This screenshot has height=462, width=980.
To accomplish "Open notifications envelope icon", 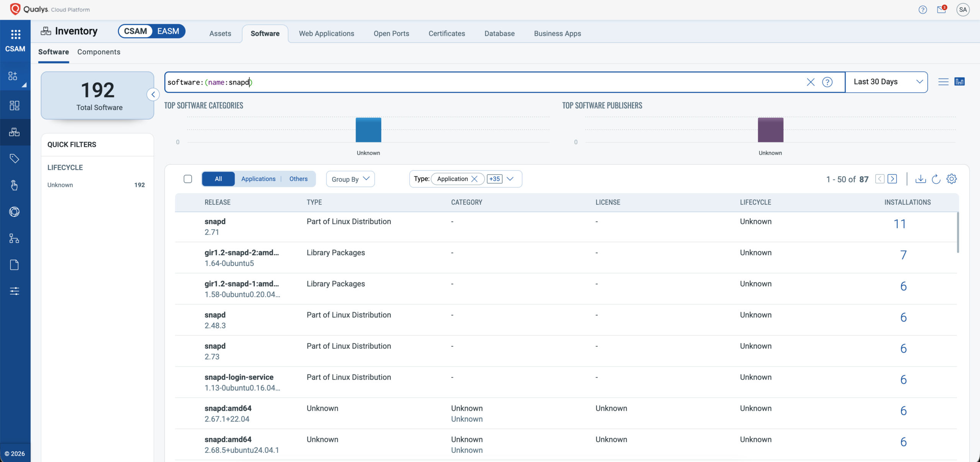I will 941,10.
